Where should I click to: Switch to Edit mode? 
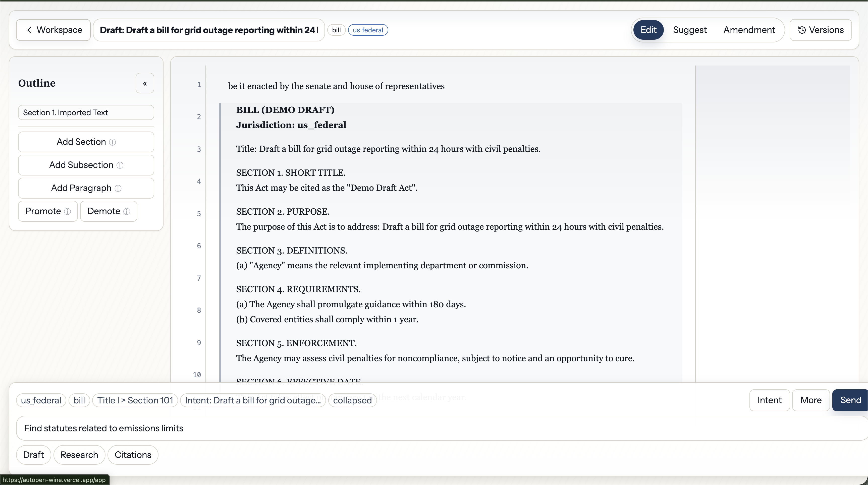(648, 30)
